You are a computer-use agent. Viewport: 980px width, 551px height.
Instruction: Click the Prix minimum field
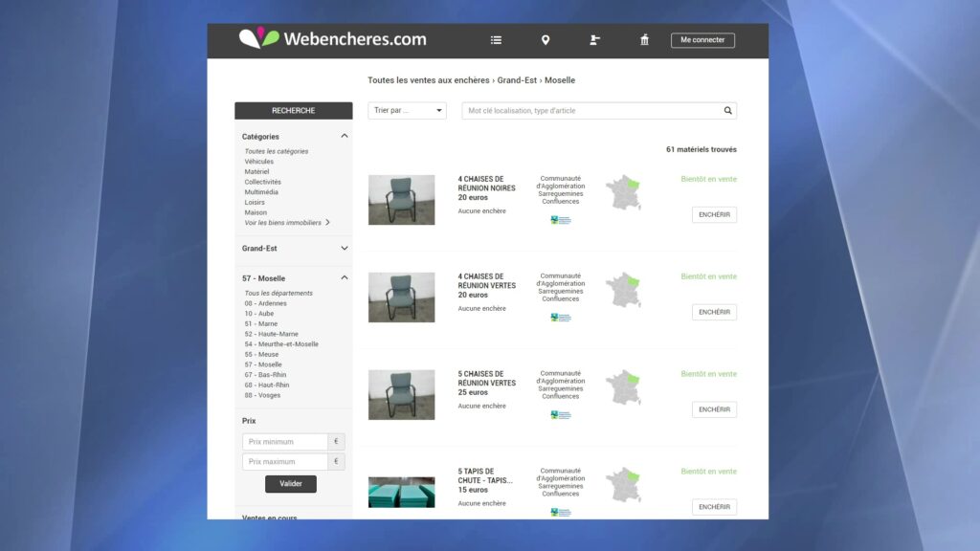(x=285, y=442)
